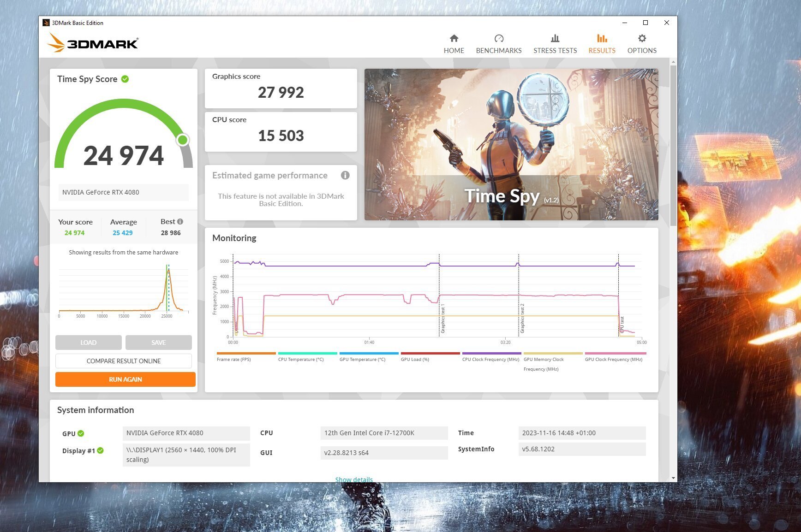Click the LOAD button
This screenshot has width=801, height=532.
pyautogui.click(x=89, y=343)
